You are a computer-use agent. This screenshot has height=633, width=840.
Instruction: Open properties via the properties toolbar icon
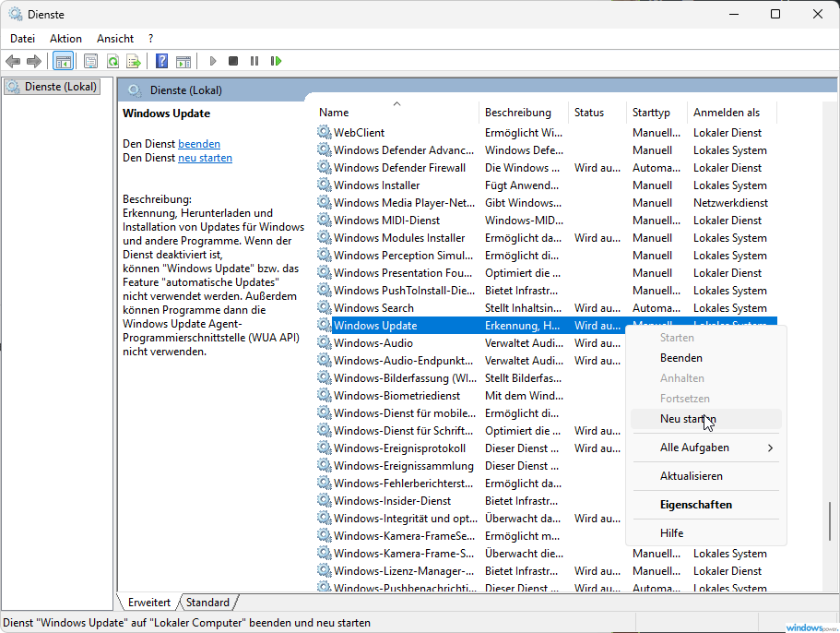pyautogui.click(x=89, y=61)
